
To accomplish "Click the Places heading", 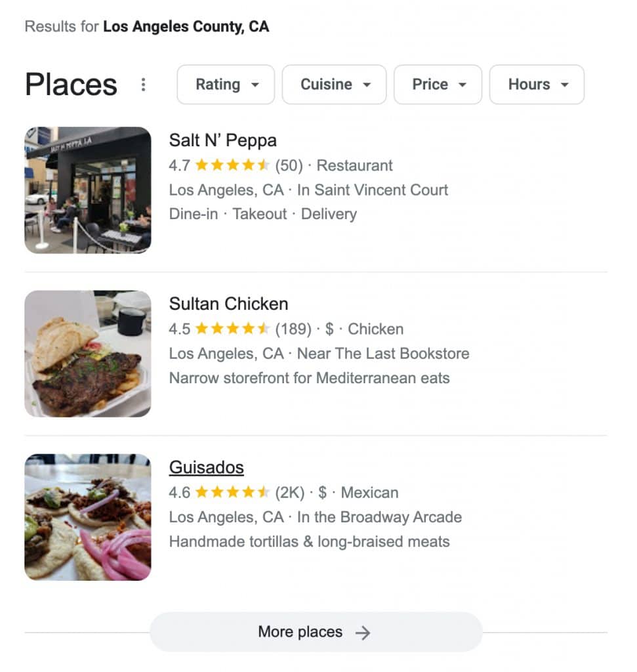I will [x=71, y=85].
